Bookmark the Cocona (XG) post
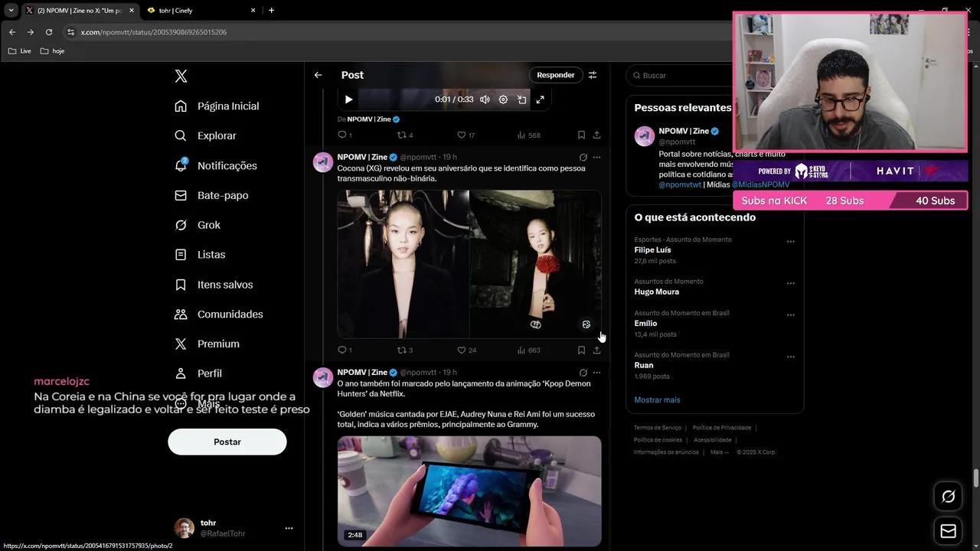 581,350
